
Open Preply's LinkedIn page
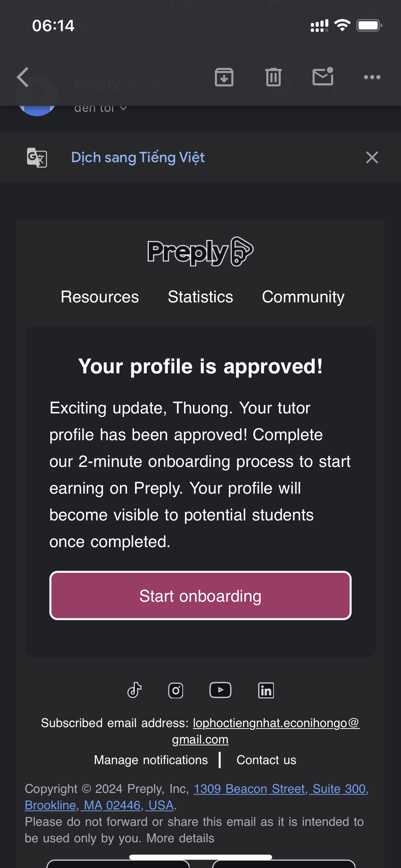click(266, 690)
